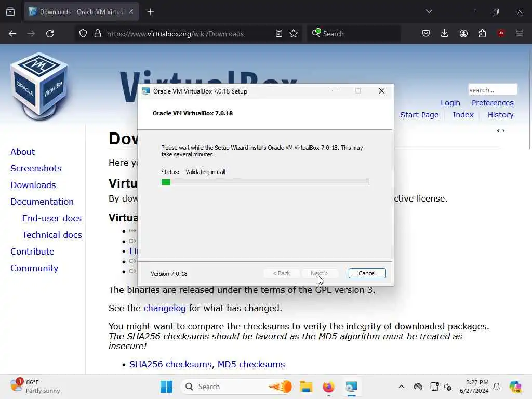Open extensions puzzle icon

click(482, 33)
